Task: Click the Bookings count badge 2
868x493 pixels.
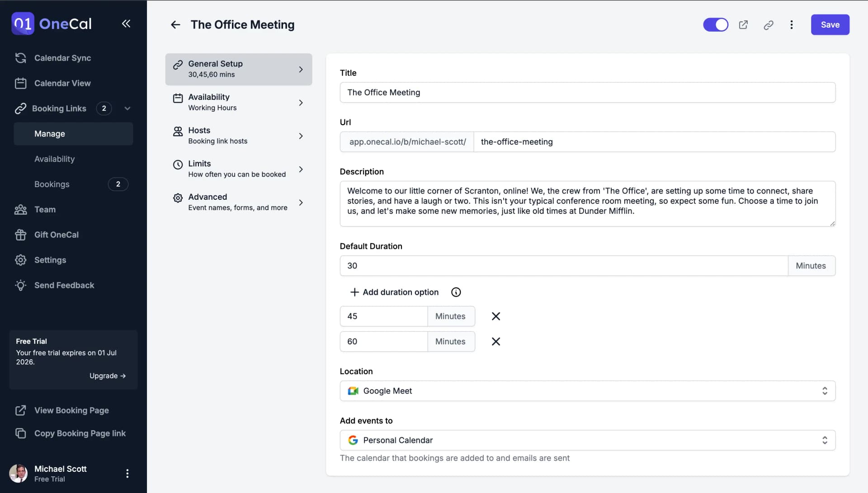Action: click(x=118, y=184)
